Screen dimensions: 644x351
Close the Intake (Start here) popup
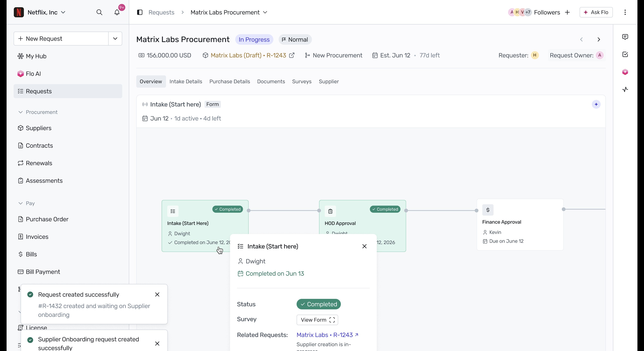(364, 246)
